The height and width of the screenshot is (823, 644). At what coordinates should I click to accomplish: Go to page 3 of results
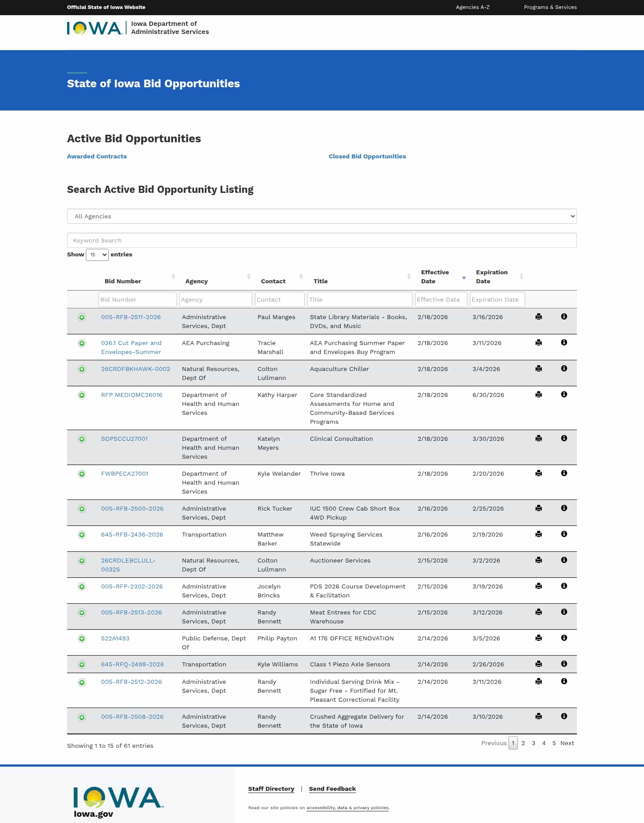click(533, 743)
